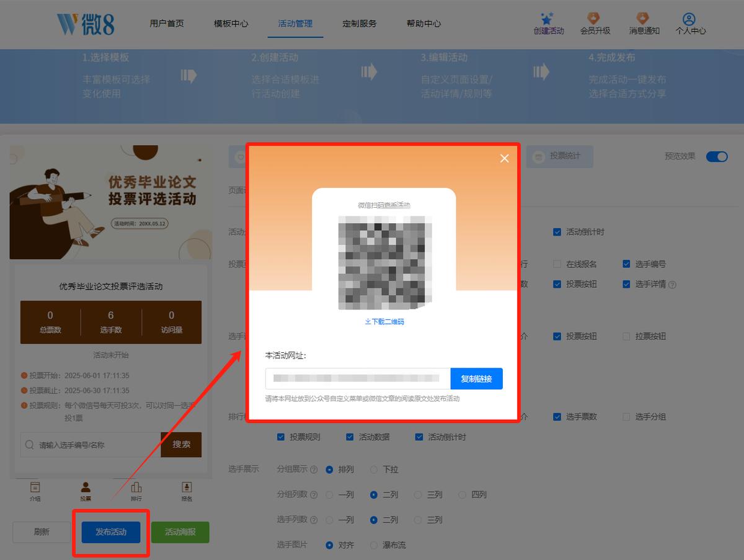The height and width of the screenshot is (560, 744).
Task: Switch preview to the 投票 tab
Action: [x=86, y=491]
